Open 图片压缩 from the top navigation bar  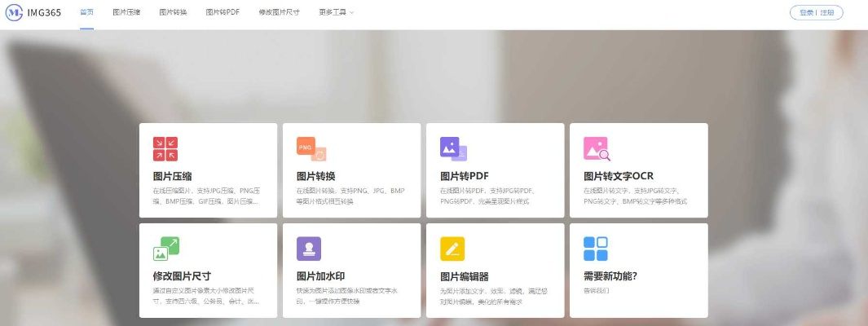(x=126, y=12)
